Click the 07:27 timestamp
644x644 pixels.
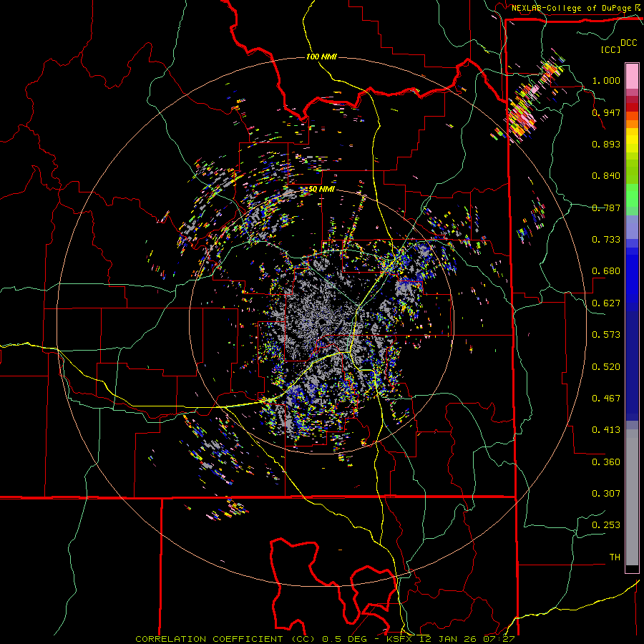498,639
